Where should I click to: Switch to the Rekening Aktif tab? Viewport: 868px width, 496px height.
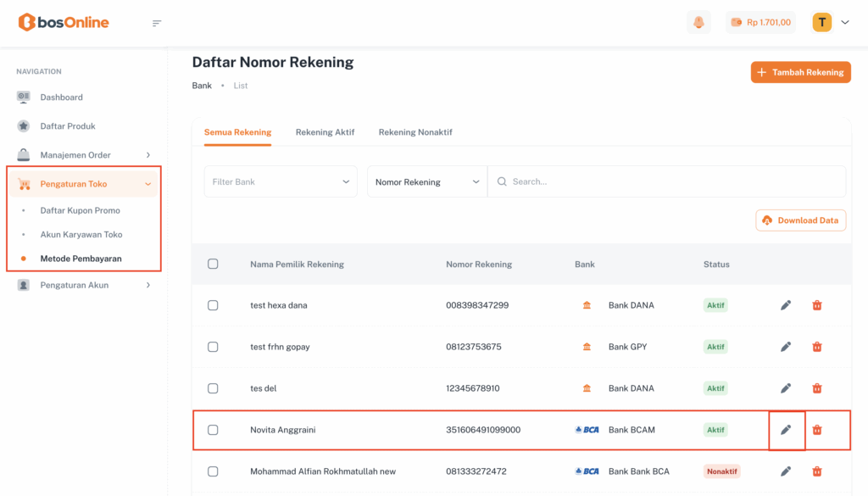coord(325,132)
